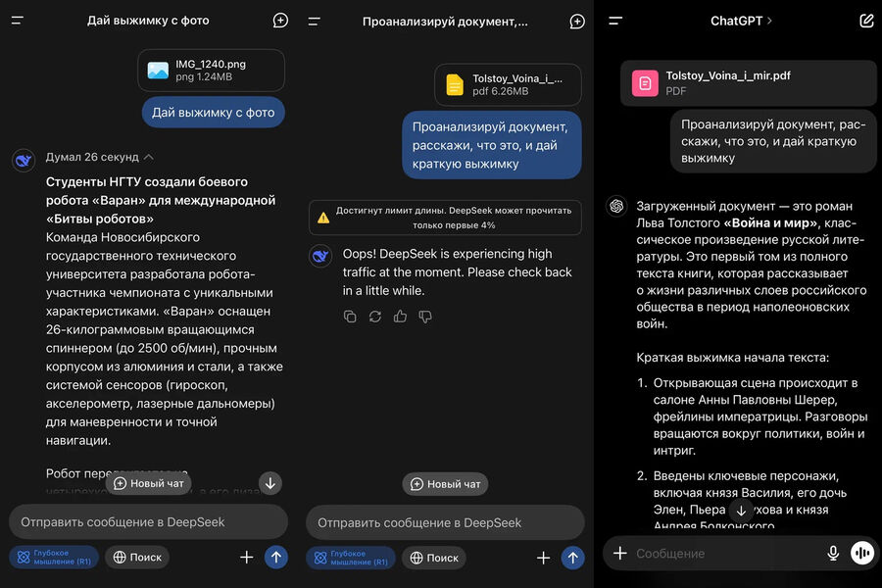Dislike the DeepSeek response with thumbs down

coord(425,317)
